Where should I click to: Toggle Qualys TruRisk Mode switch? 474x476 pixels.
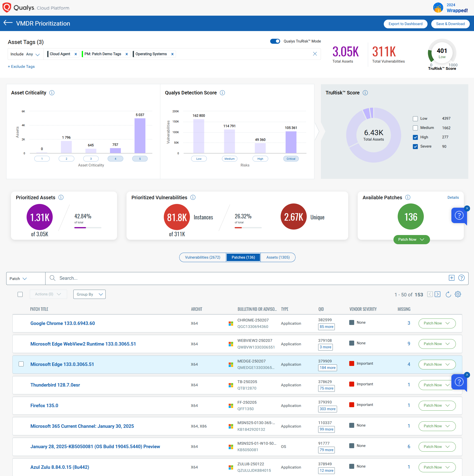[x=275, y=41]
